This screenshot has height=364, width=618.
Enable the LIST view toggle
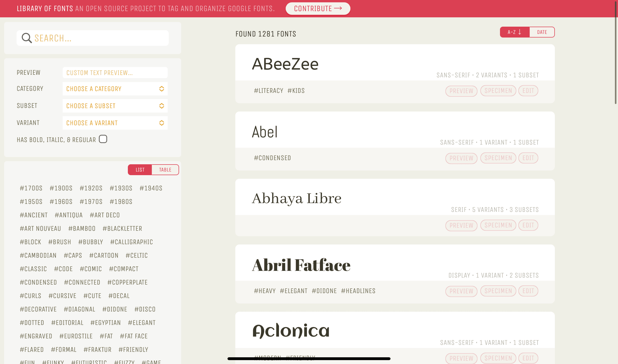pyautogui.click(x=141, y=169)
